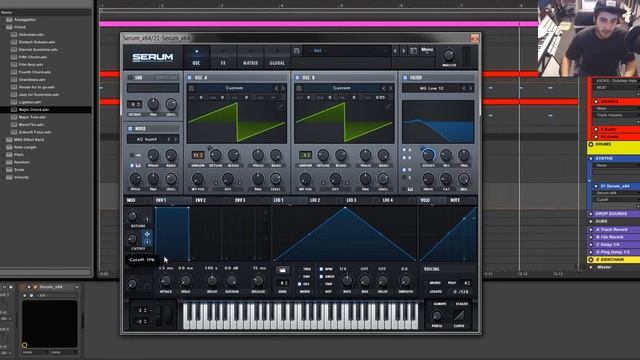
Task: Select the next noise sample arrow
Action: pos(176,139)
